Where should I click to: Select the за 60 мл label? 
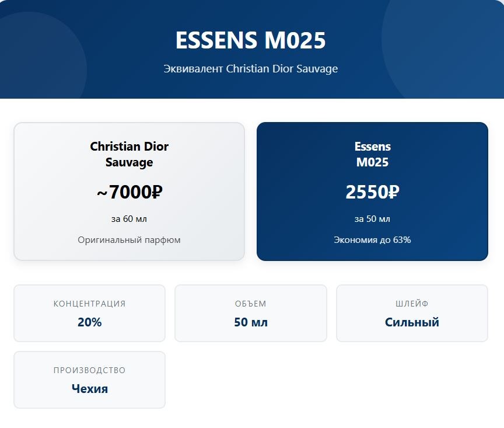point(129,219)
